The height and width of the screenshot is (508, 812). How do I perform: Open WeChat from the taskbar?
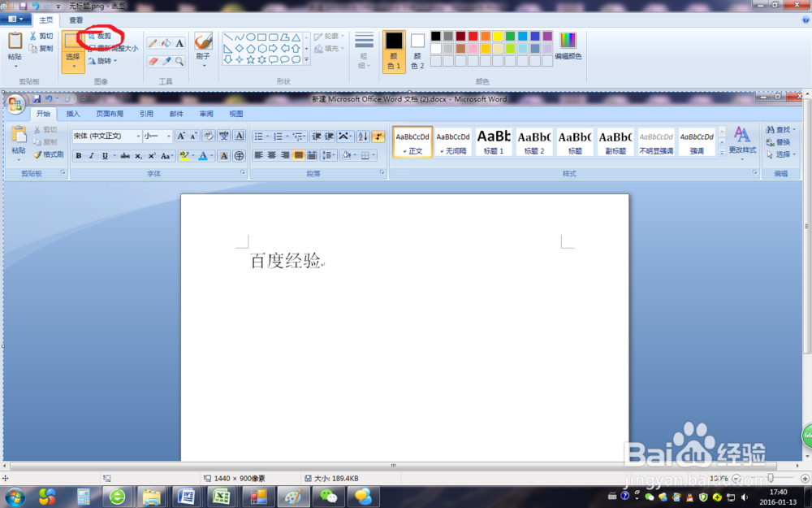[328, 497]
